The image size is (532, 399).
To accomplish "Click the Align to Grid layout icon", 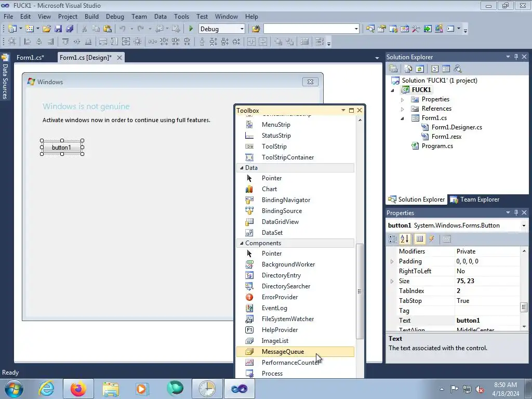I will point(12,42).
